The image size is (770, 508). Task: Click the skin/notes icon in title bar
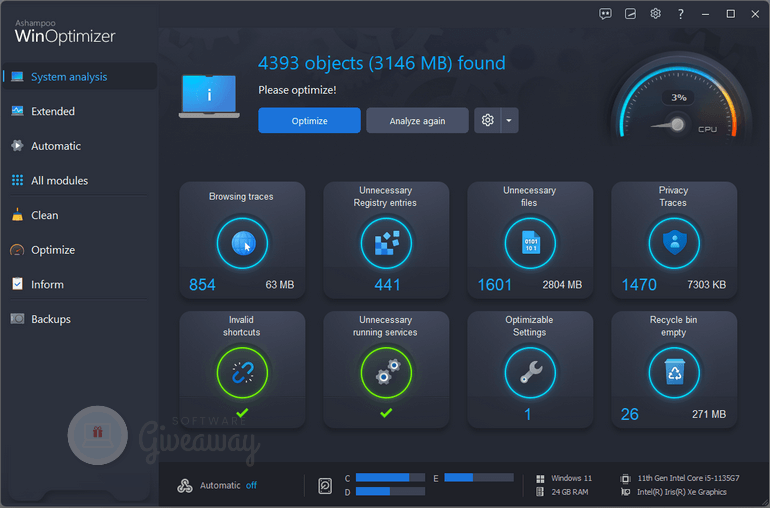point(631,14)
